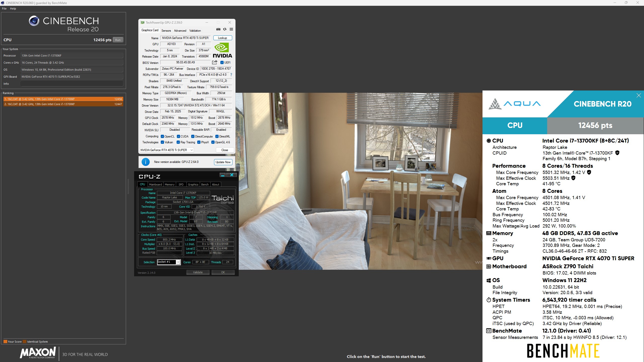This screenshot has height=362, width=644.
Task: Open the Help menu in Cinebench
Action: (13, 9)
